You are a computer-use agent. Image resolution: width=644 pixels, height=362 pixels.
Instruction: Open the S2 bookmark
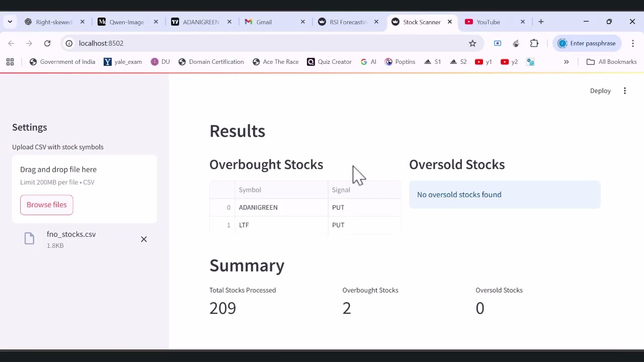tap(458, 62)
